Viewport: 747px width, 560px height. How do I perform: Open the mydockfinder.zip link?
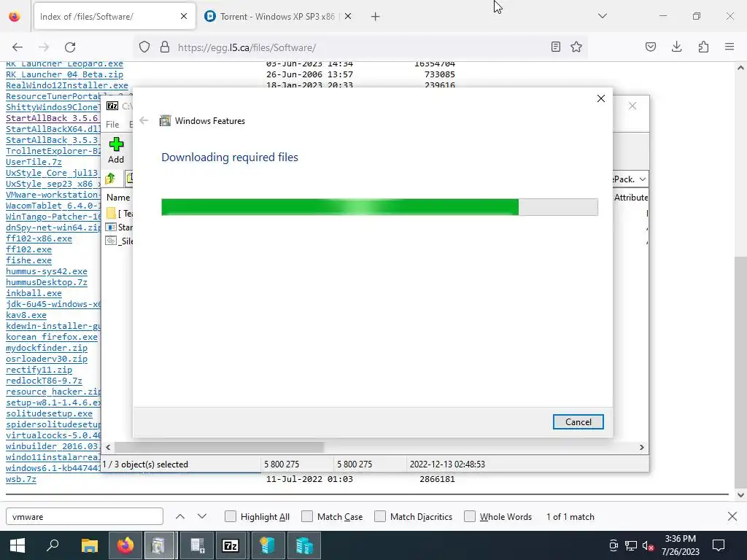[x=47, y=348]
